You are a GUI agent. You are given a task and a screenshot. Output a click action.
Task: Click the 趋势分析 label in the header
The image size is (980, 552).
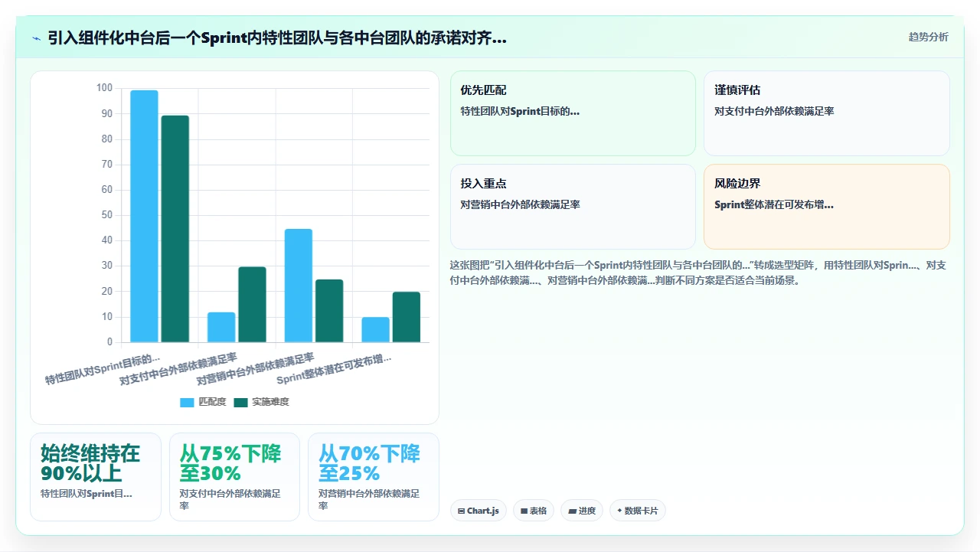coord(928,37)
